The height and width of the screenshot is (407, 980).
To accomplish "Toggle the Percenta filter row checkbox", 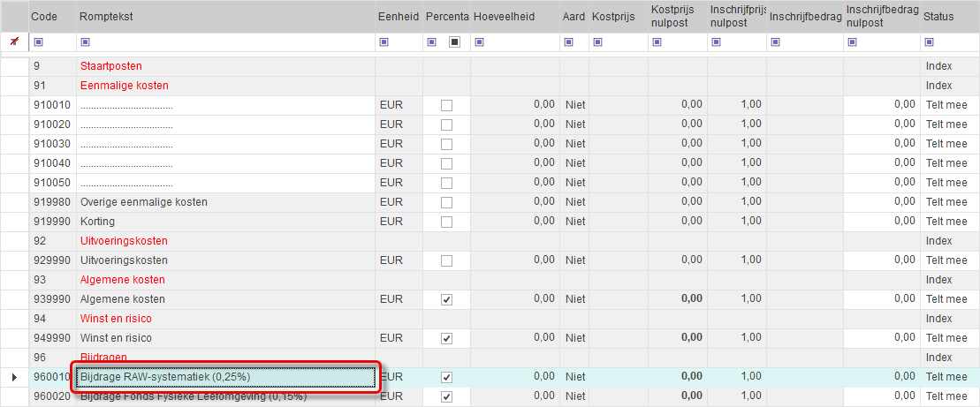I will [x=454, y=41].
